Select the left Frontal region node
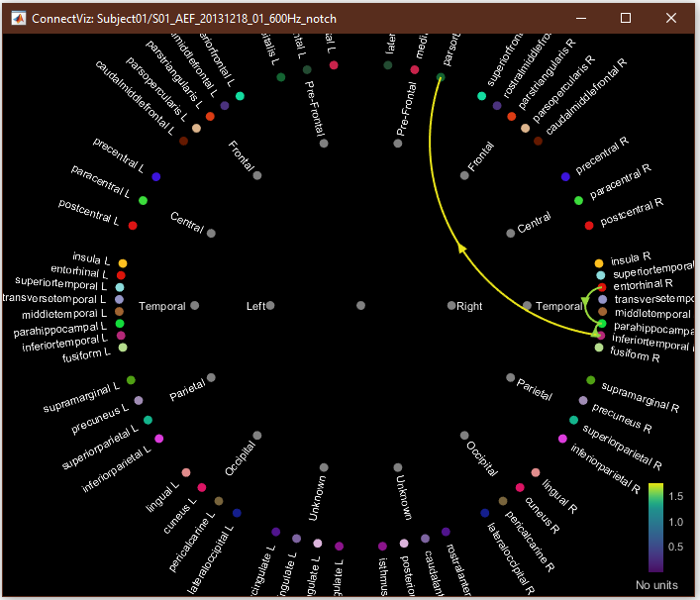This screenshot has width=700, height=600. [257, 175]
